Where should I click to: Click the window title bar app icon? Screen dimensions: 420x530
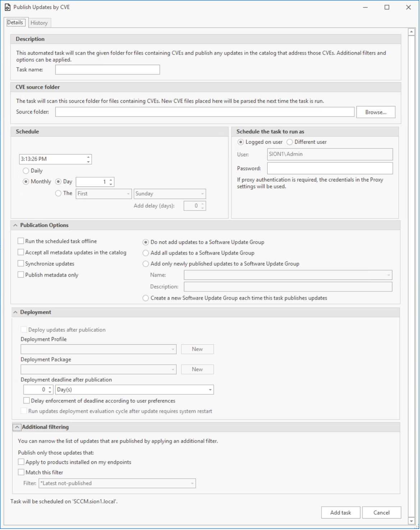(x=7, y=7)
